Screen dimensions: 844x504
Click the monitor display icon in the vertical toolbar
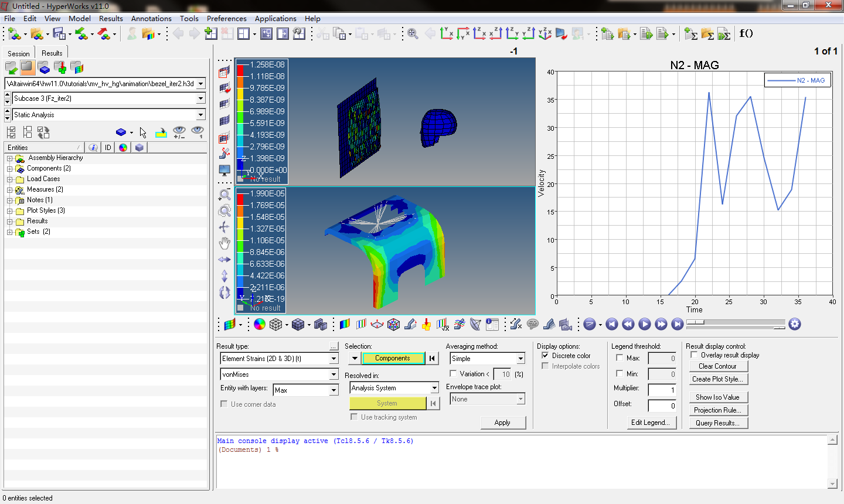pyautogui.click(x=224, y=171)
